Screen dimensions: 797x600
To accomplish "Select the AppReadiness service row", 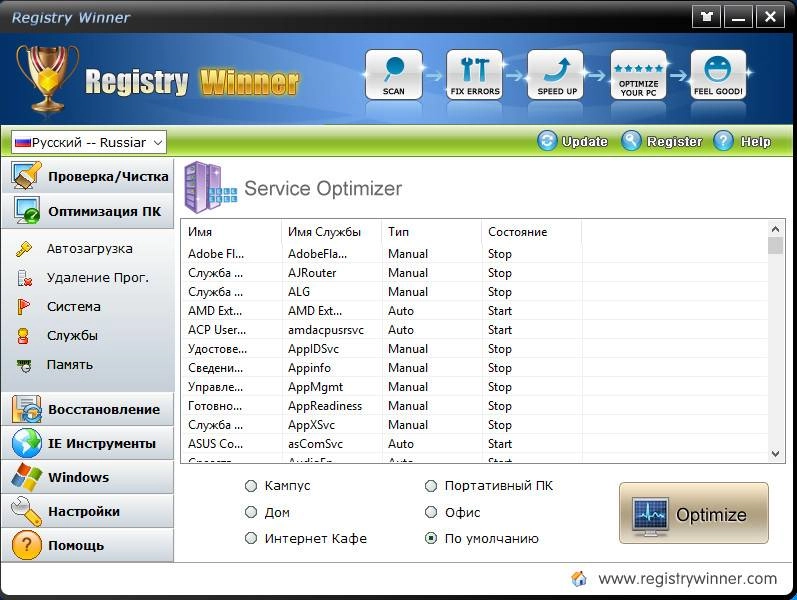I will pos(475,406).
